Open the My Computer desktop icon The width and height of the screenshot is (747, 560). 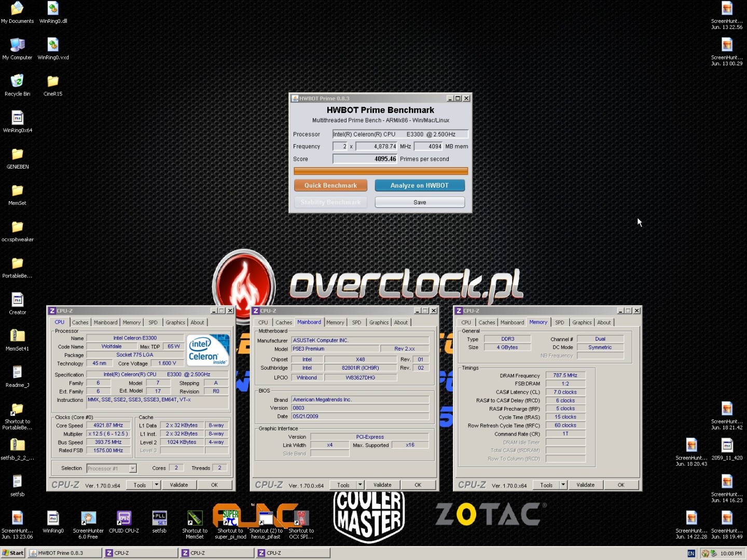pyautogui.click(x=17, y=49)
